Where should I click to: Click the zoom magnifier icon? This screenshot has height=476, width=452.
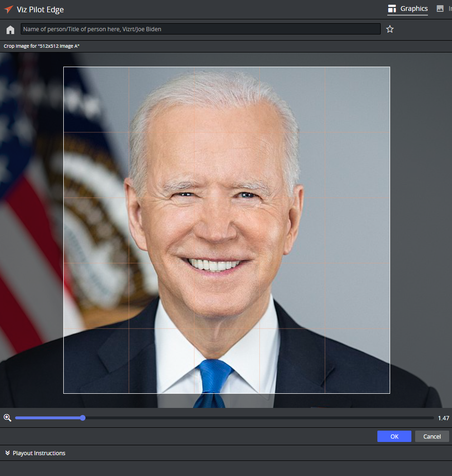(8, 418)
